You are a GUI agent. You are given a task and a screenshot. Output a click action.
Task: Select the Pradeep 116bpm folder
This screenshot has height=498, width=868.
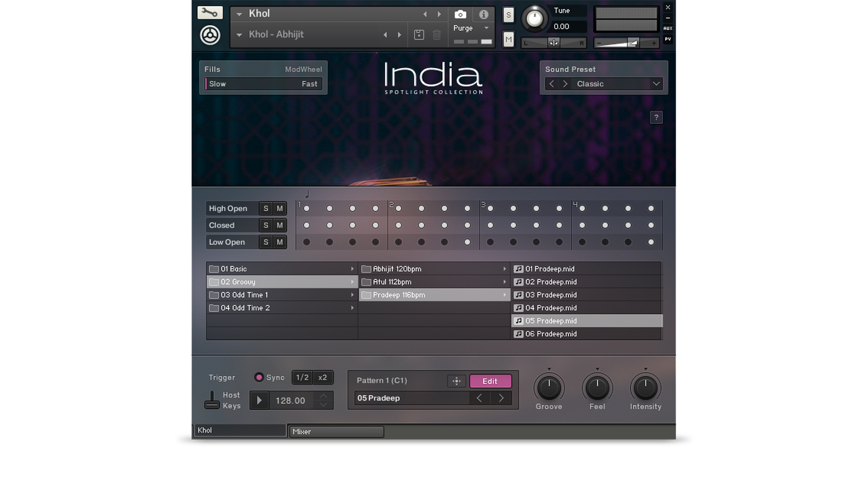tap(435, 295)
